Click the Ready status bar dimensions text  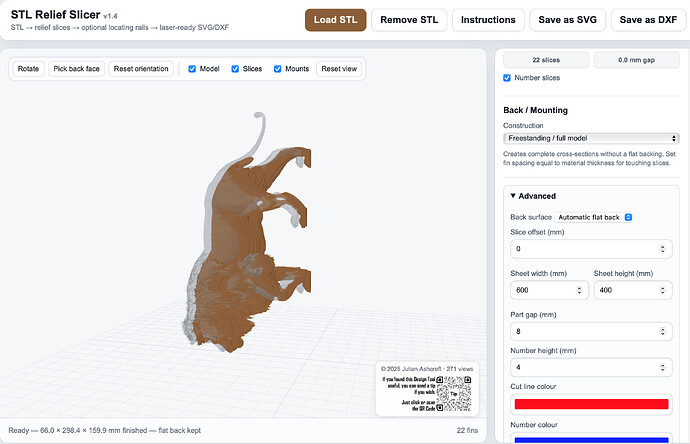pyautogui.click(x=104, y=430)
